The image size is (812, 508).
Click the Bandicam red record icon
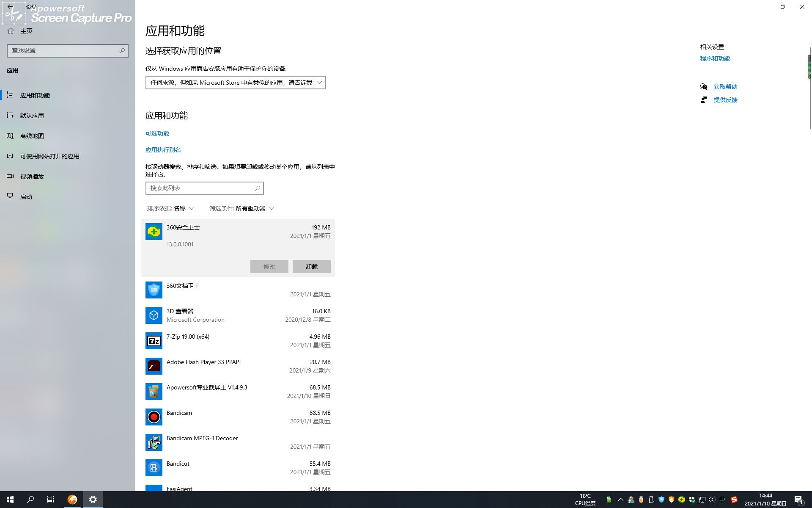click(x=154, y=417)
